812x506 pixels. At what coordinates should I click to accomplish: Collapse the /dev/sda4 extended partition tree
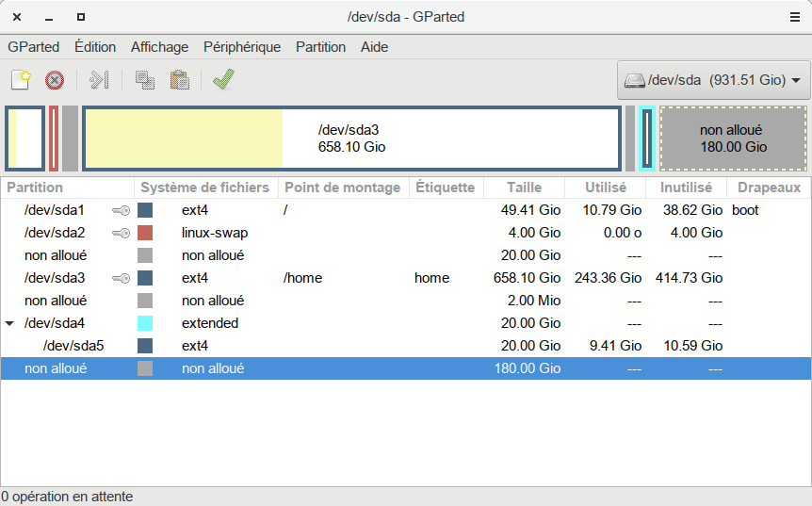[9, 323]
